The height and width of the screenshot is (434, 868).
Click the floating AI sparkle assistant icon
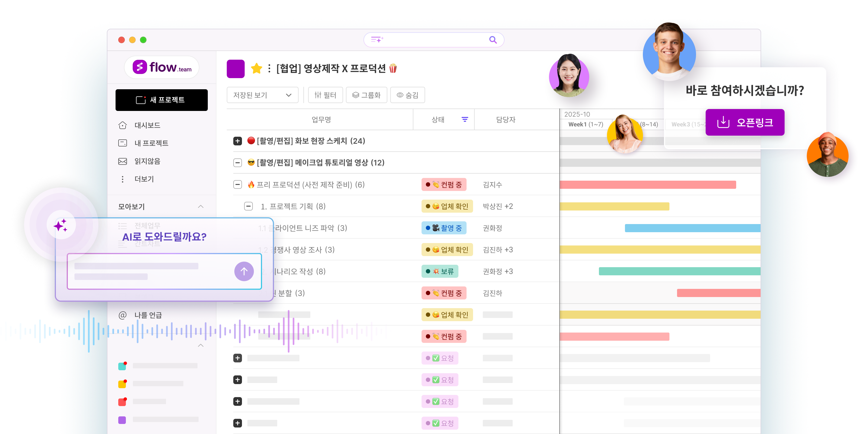pos(61,225)
